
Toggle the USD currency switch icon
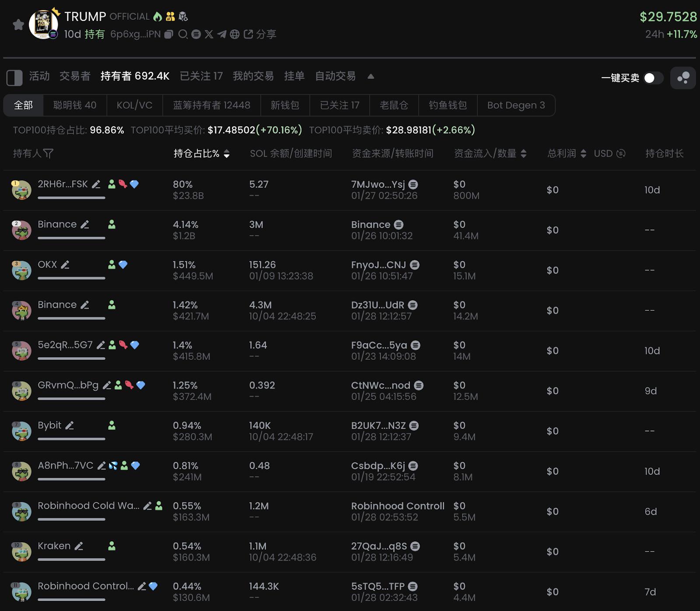[621, 154]
